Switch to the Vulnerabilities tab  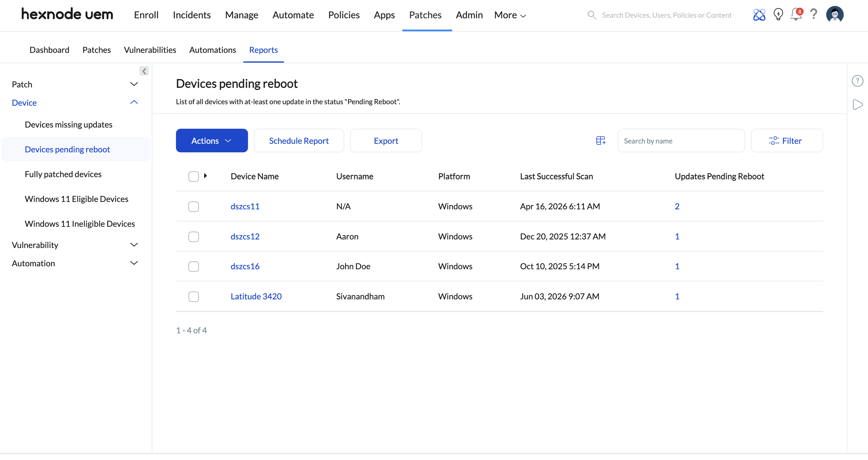(x=150, y=50)
